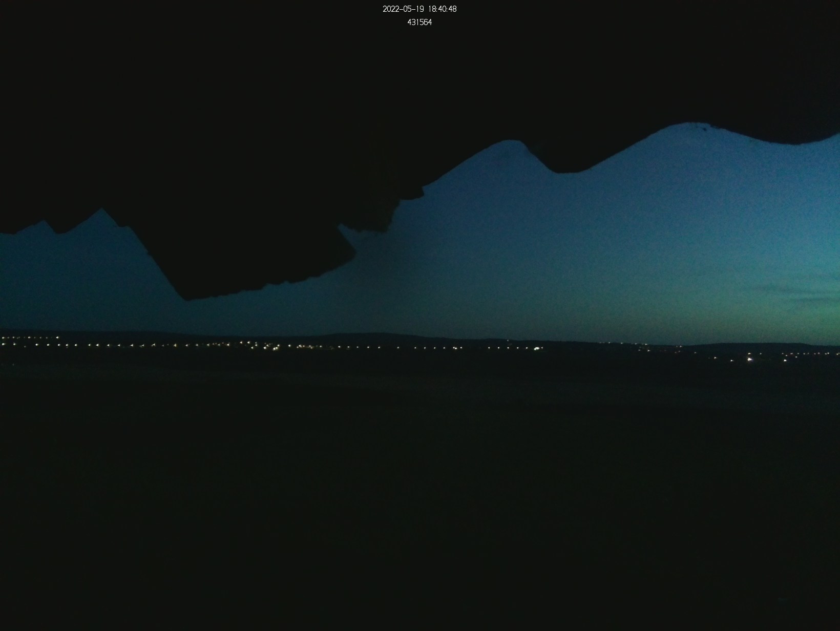Click the dark foreground field center
This screenshot has width=840, height=631.
(420, 487)
